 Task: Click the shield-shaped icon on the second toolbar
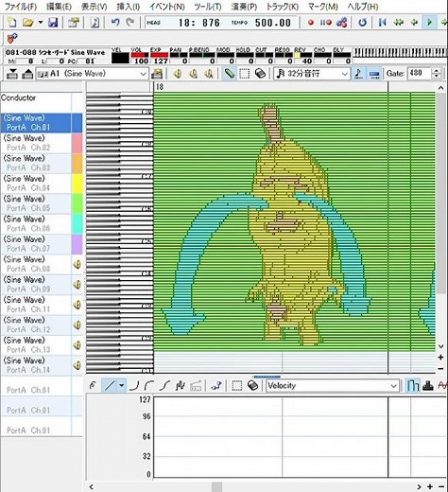point(12,39)
